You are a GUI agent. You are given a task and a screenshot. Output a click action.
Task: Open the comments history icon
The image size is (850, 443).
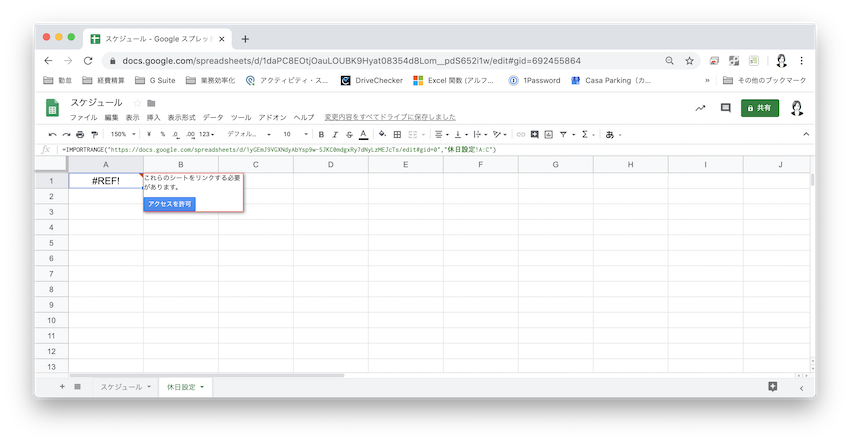pyautogui.click(x=726, y=108)
